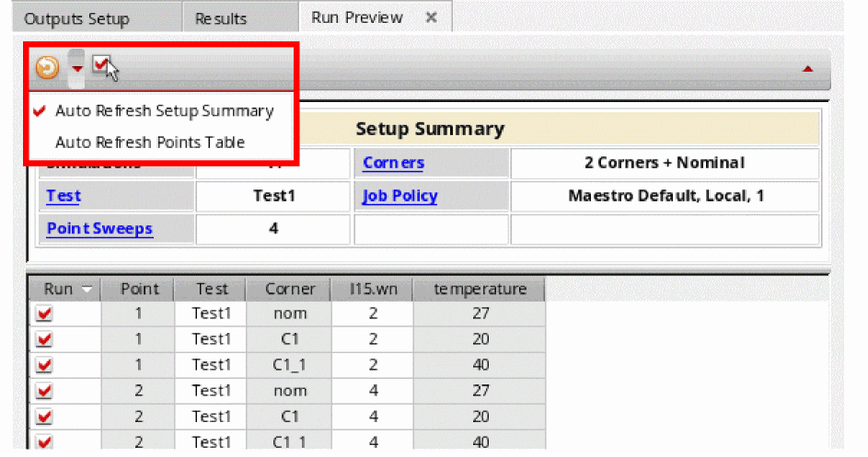Open the refresh options dropdown arrow
868x457 pixels.
[77, 69]
